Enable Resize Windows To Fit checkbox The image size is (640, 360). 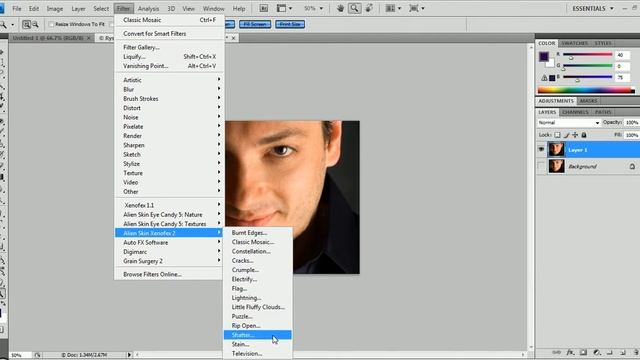pyautogui.click(x=51, y=24)
